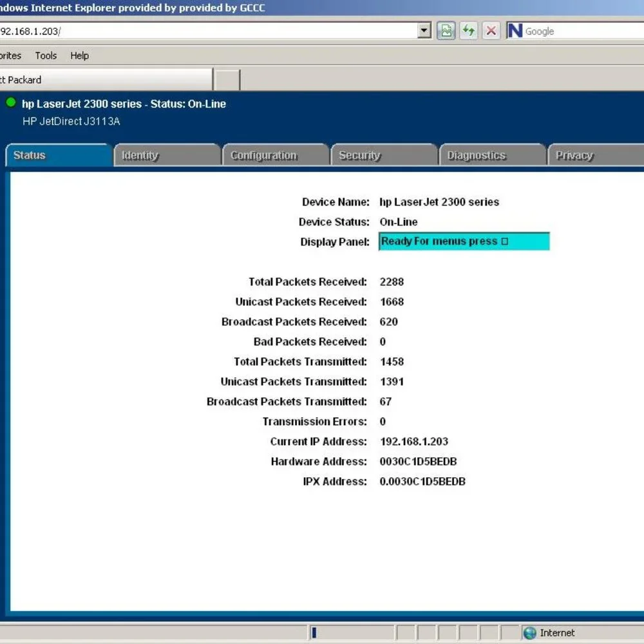644x644 pixels.
Task: Click the empty new tab button
Action: pyautogui.click(x=227, y=80)
